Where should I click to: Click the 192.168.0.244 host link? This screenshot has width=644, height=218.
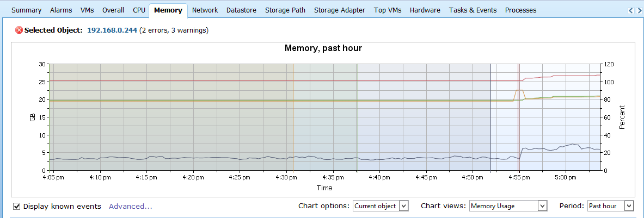[x=112, y=30]
